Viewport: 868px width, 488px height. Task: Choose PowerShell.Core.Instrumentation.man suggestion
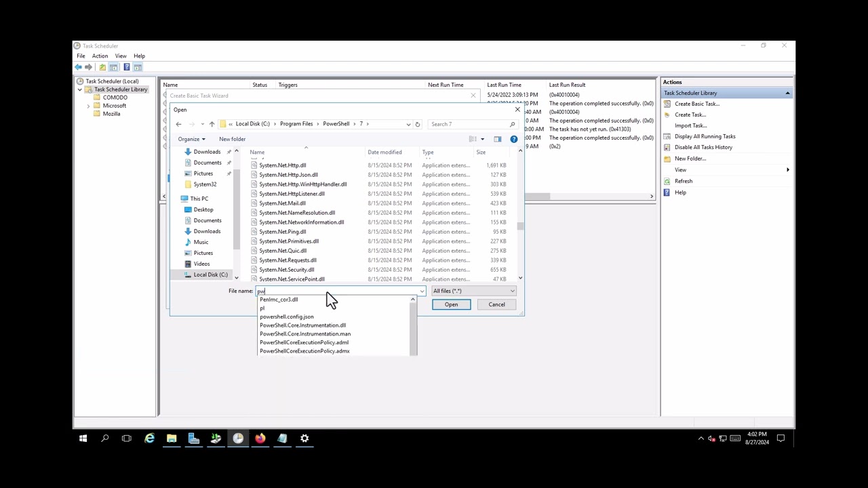pyautogui.click(x=305, y=334)
